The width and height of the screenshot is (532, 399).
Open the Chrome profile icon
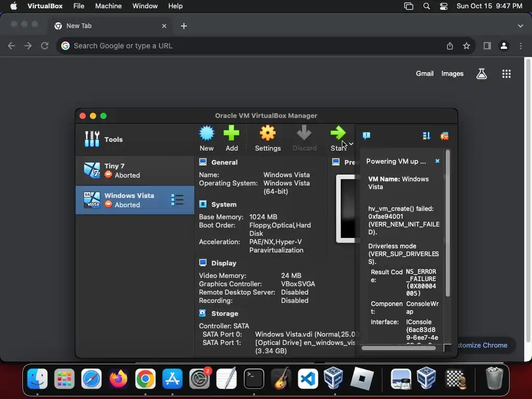tap(504, 46)
